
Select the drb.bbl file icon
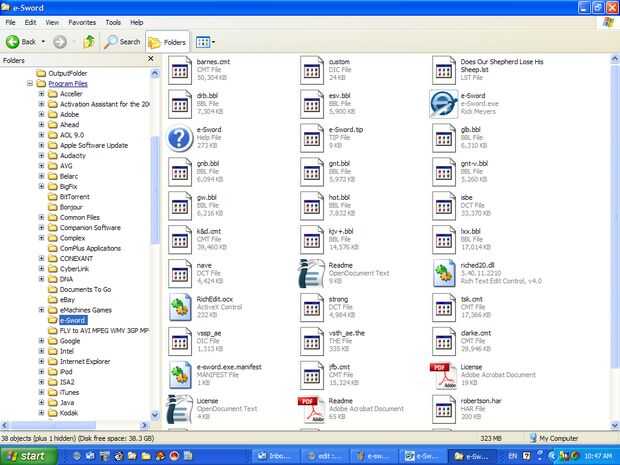(180, 104)
